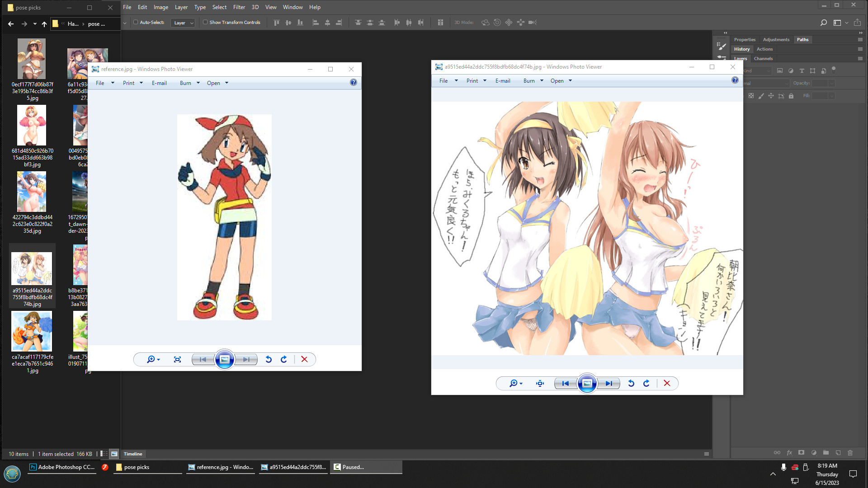Click fit-to-window icon in right viewer

[540, 383]
